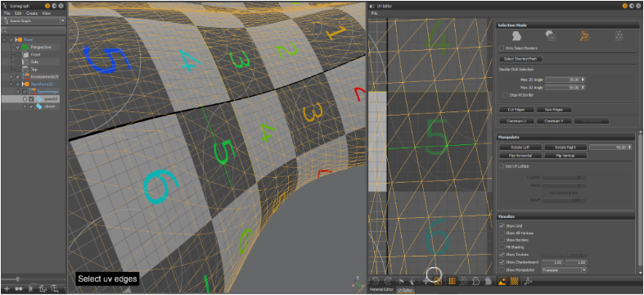Switch to Material Editor tab

click(381, 290)
